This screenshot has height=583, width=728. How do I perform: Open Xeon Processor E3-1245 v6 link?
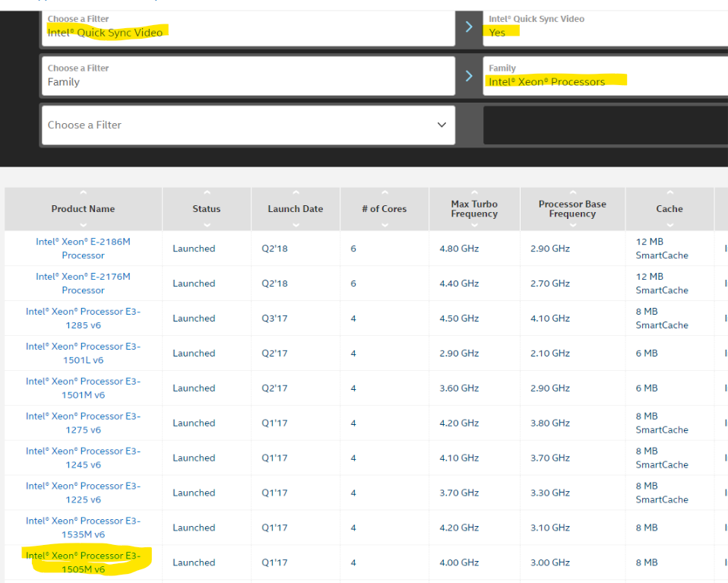coord(83,458)
